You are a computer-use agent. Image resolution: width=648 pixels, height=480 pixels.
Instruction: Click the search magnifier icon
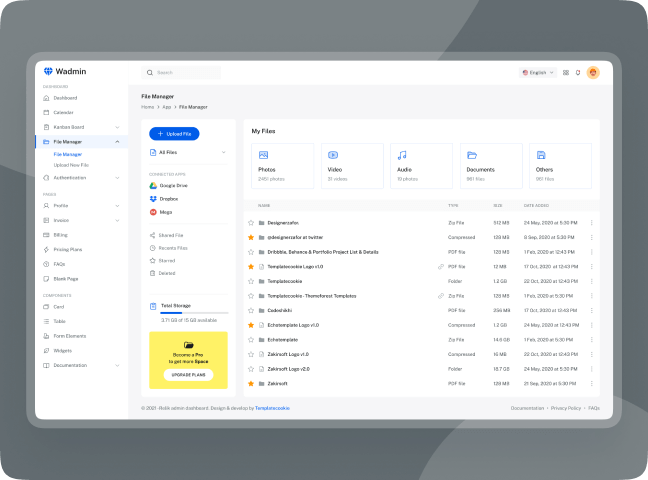coord(150,73)
